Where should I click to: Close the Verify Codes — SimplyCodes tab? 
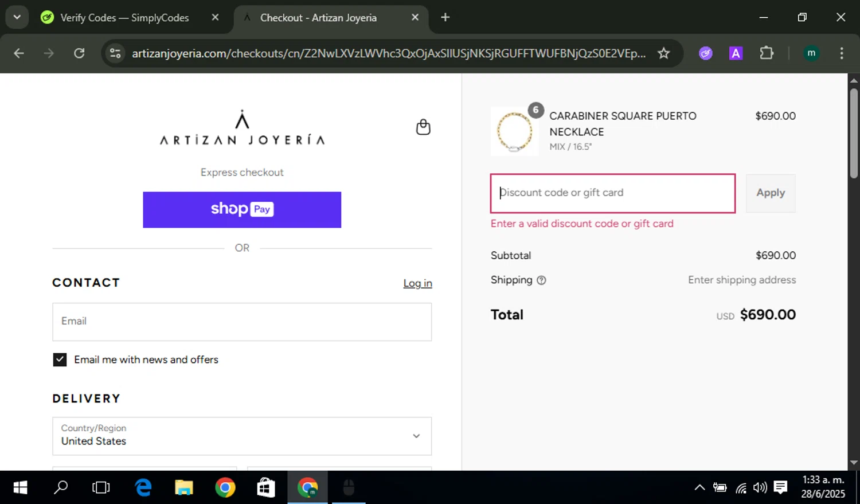pos(215,17)
